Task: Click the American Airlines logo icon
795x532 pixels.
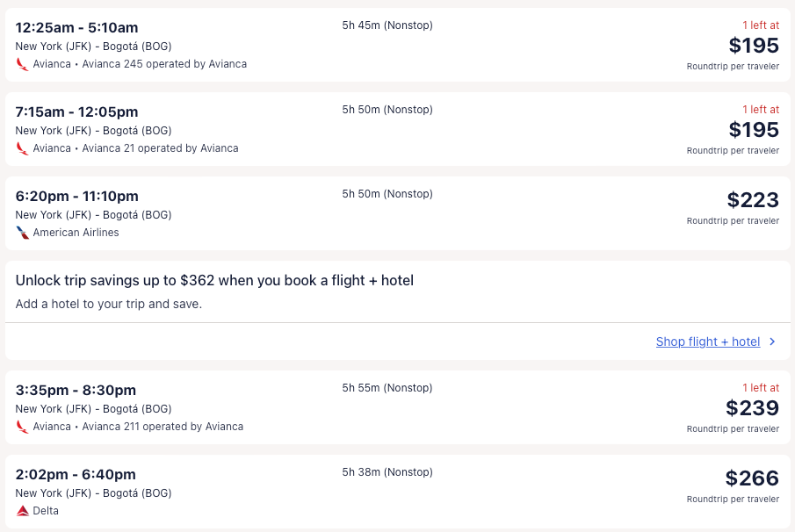Action: click(x=23, y=233)
